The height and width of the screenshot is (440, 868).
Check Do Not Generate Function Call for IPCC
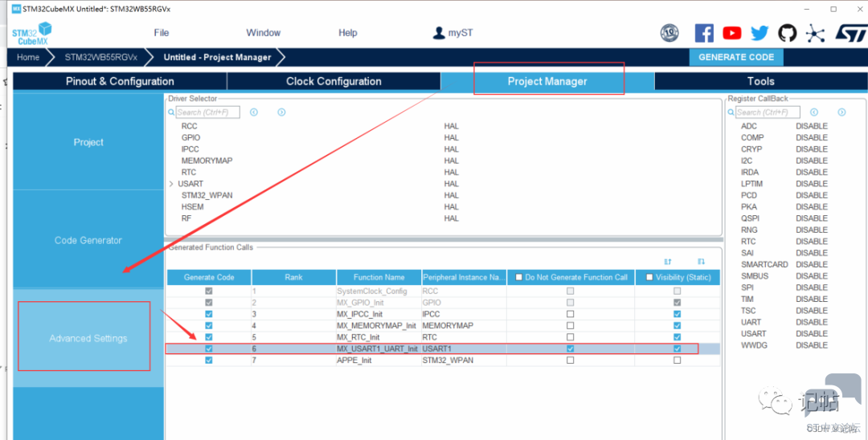(x=570, y=314)
